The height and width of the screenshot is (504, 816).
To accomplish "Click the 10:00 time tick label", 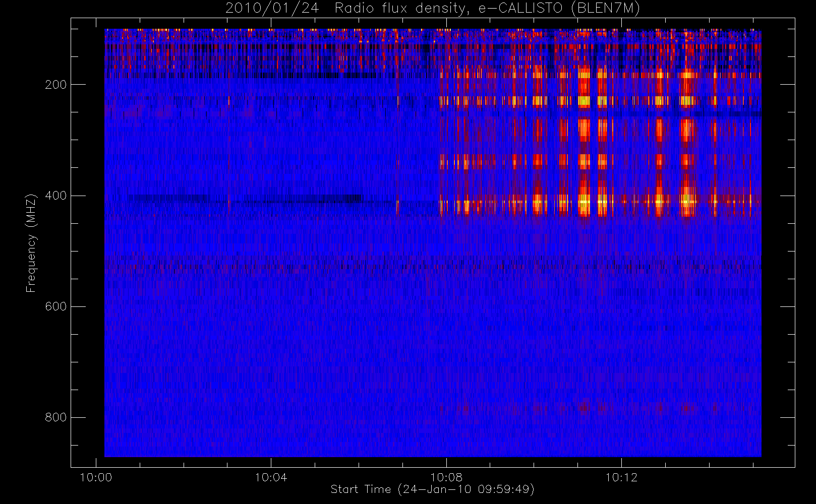I will (x=96, y=477).
